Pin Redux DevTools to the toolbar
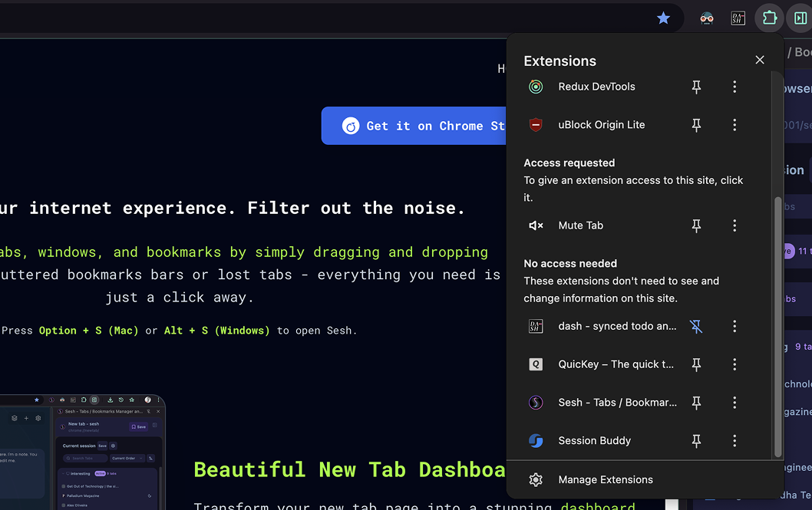The height and width of the screenshot is (510, 812). point(696,87)
